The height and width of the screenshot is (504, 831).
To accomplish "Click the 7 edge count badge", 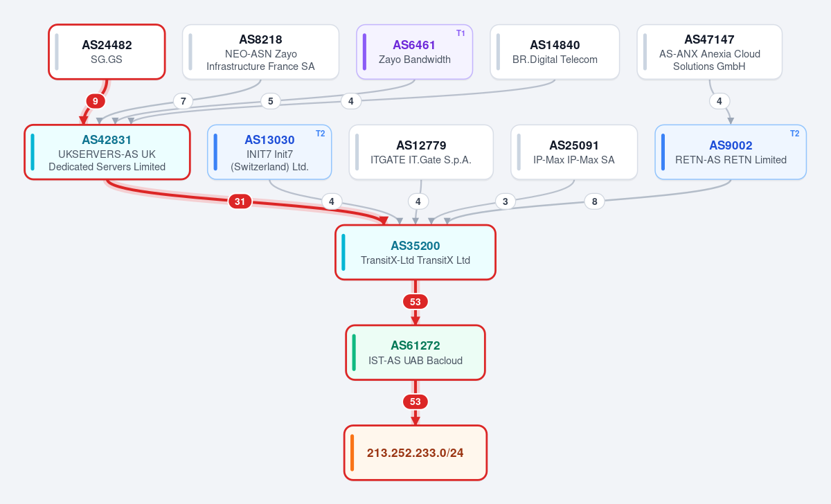I will pyautogui.click(x=183, y=101).
